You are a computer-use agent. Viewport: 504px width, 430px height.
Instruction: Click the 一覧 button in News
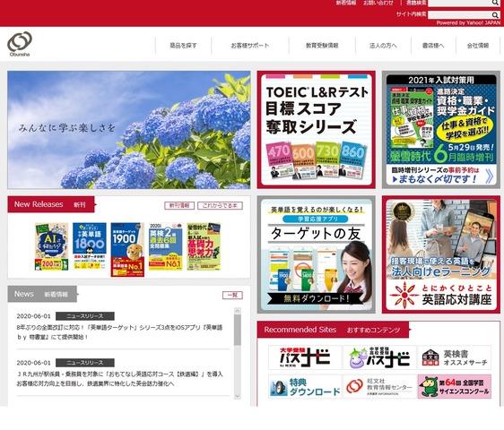pyautogui.click(x=232, y=295)
